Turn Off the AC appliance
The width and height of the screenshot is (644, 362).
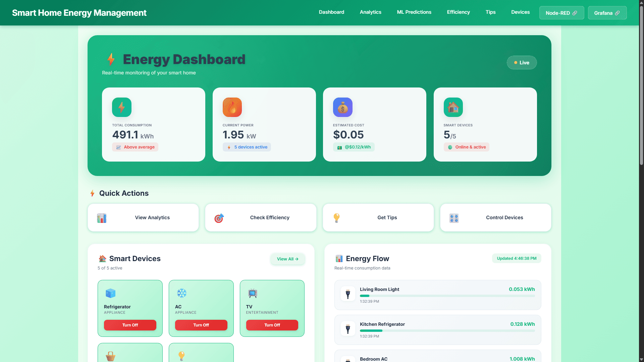point(201,325)
